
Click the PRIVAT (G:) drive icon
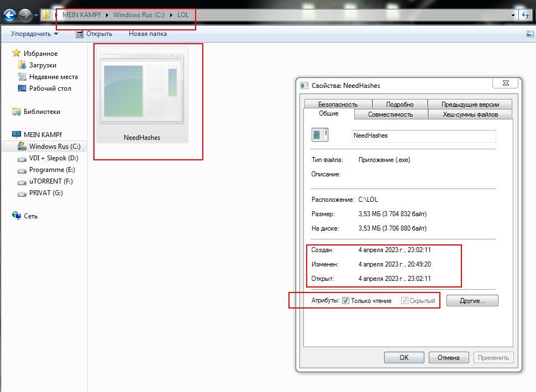click(x=22, y=194)
